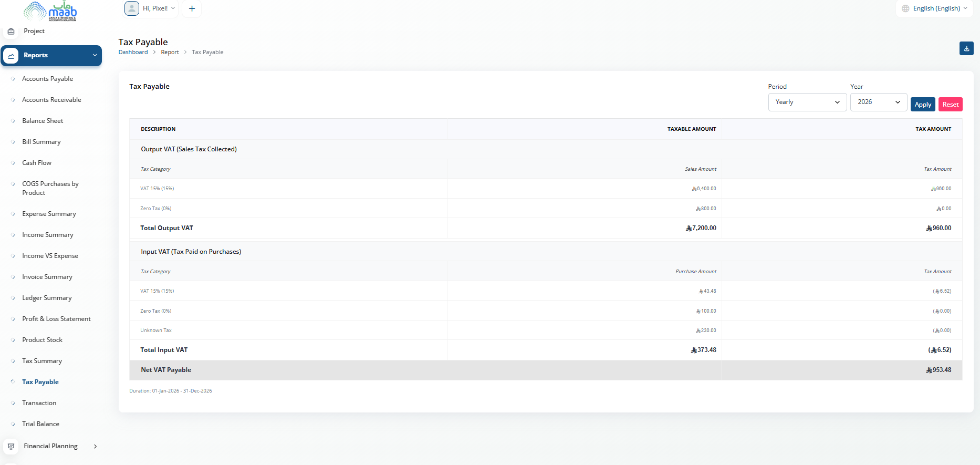Select Tax Payable in sidebar
980x465 pixels.
[40, 382]
